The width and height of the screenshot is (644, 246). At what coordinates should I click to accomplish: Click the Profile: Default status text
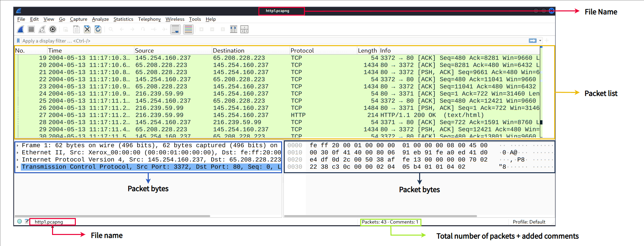coord(529,222)
